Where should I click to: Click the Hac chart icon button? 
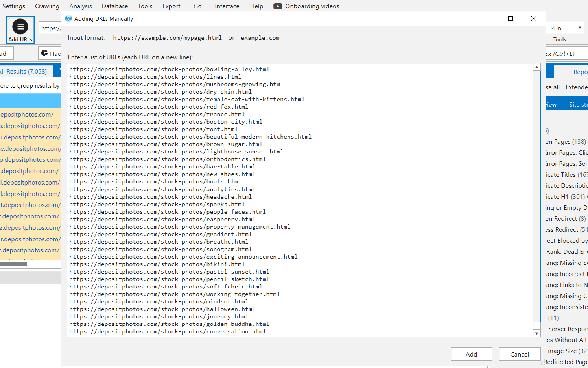(x=50, y=53)
